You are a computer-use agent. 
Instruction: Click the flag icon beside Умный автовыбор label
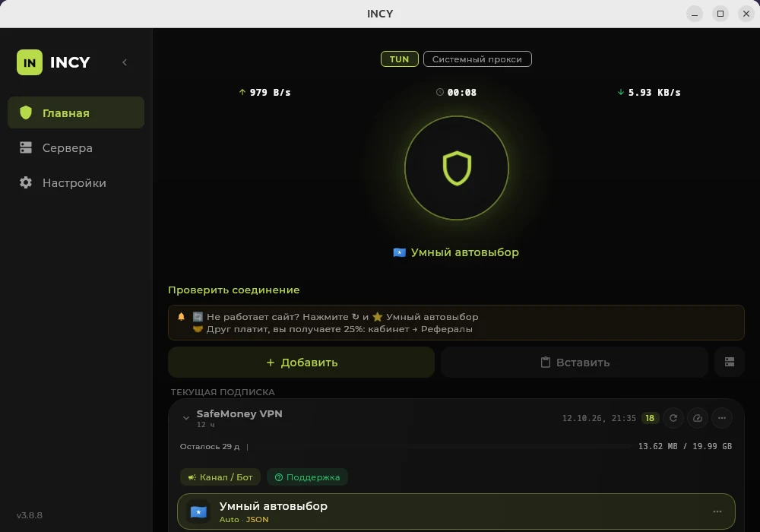click(400, 252)
